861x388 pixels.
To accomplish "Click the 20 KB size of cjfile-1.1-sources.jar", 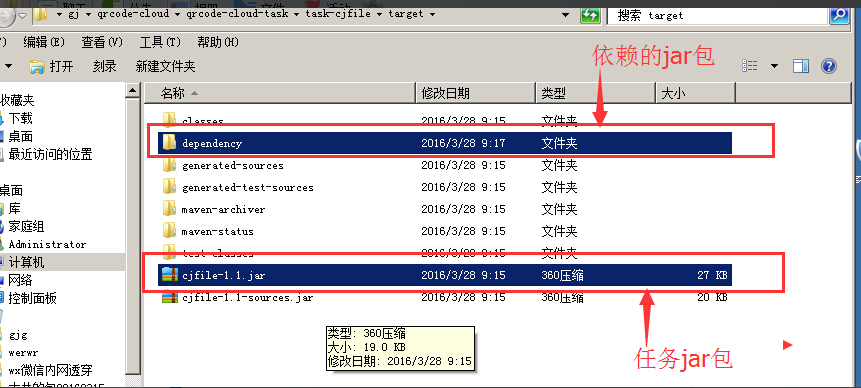I will (712, 297).
